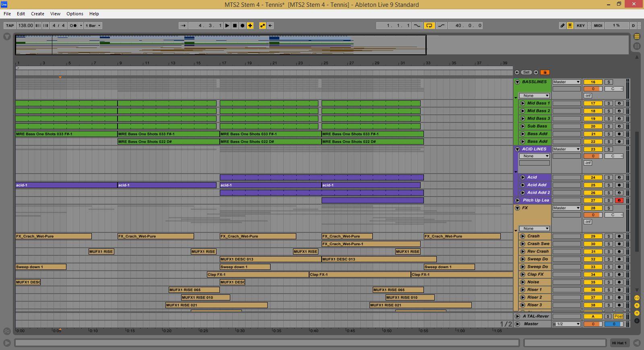This screenshot has height=350, width=644.
Task: Open the 1 Bar quantization dropdown
Action: pyautogui.click(x=93, y=25)
